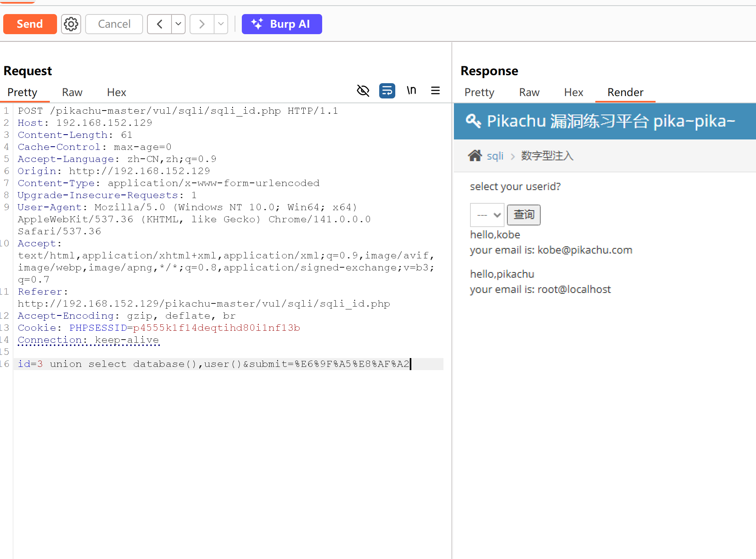Open the request editor hamburger menu
Screen dimensions: 756x559
[435, 90]
